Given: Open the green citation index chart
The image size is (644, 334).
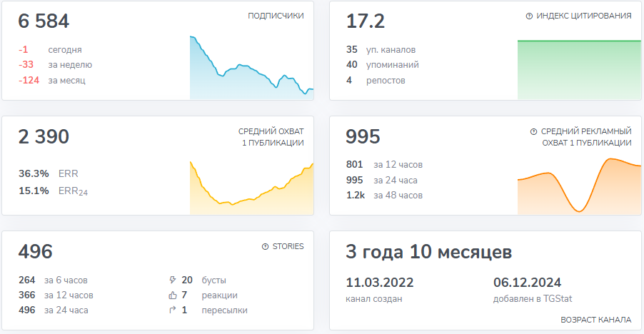Looking at the screenshot, I should click(579, 69).
